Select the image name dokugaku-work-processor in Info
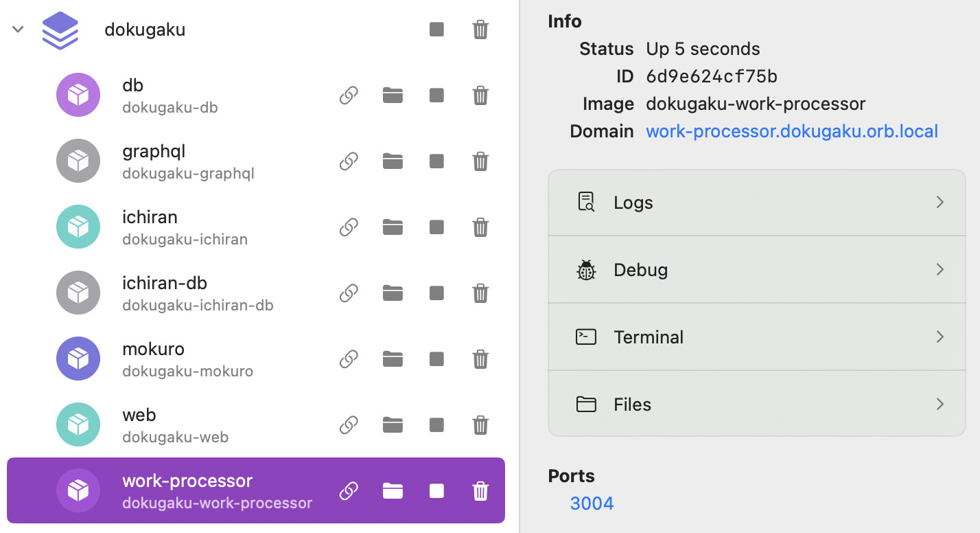This screenshot has width=980, height=533. [x=756, y=104]
